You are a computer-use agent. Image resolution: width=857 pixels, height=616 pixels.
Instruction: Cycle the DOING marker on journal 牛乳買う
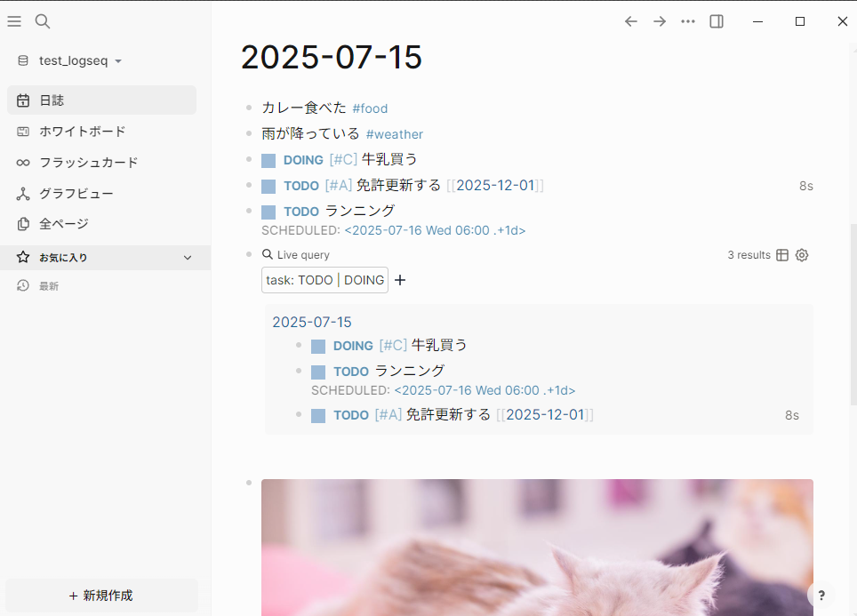click(x=303, y=160)
